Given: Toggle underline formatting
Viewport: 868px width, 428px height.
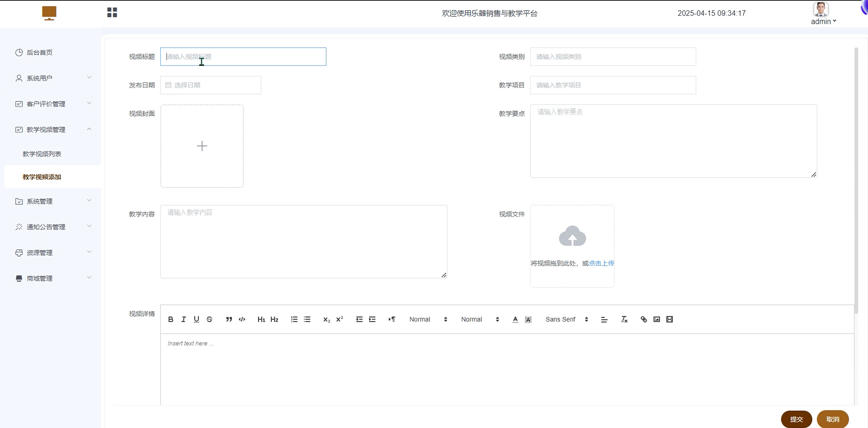Looking at the screenshot, I should pyautogui.click(x=196, y=319).
